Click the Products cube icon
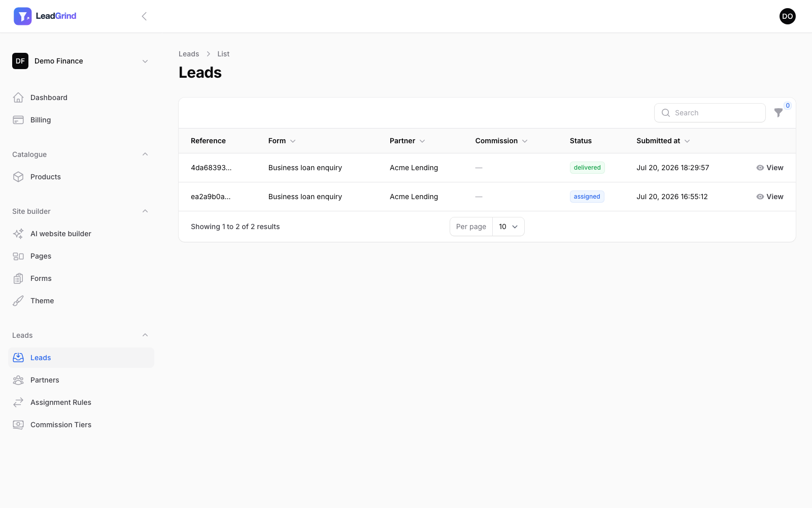Screen dimensions: 812x508 coord(18,177)
